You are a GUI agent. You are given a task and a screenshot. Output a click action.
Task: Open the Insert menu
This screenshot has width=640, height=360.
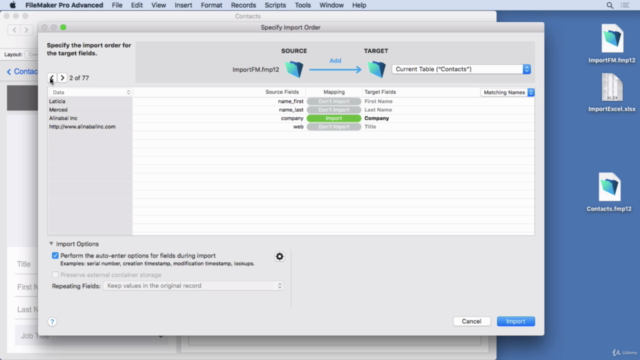pyautogui.click(x=183, y=5)
